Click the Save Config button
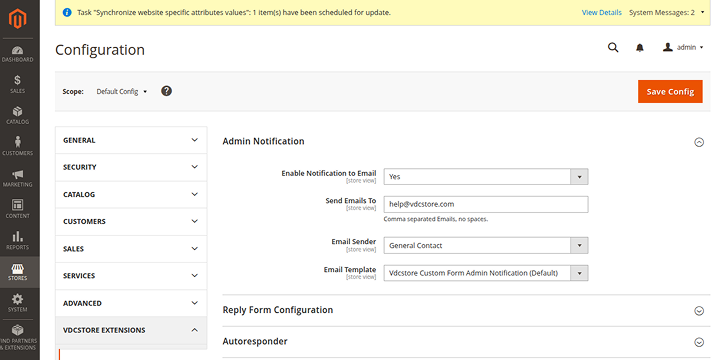The image size is (720, 360). (x=670, y=91)
